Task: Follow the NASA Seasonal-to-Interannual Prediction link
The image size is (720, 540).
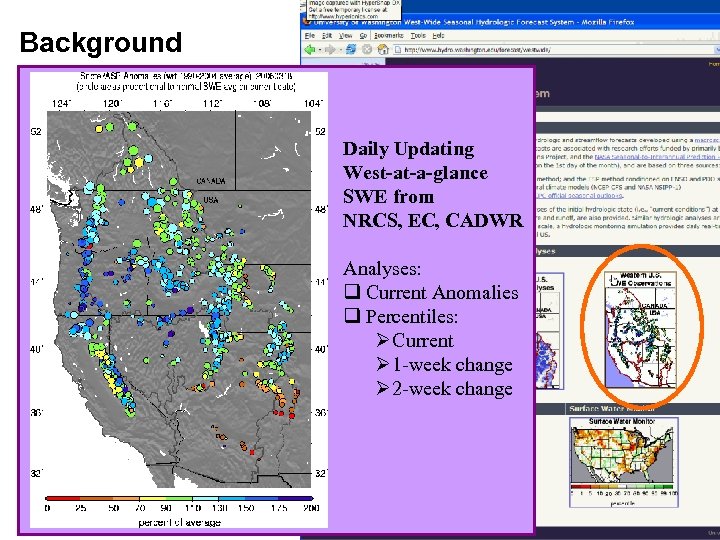Action: 656,157
